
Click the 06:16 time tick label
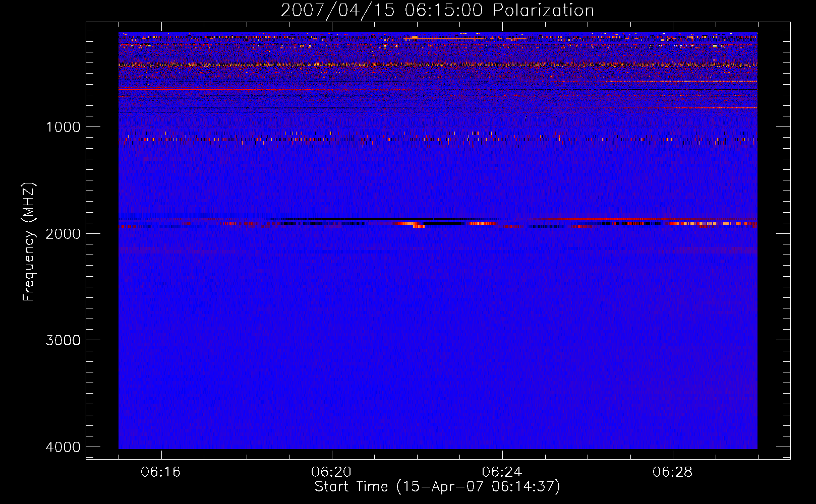[x=161, y=472]
